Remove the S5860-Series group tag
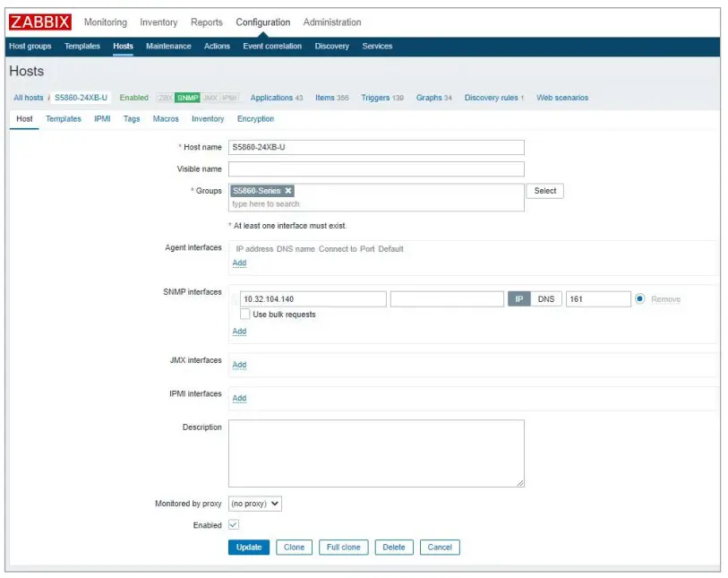The width and height of the screenshot is (728, 578). (x=287, y=191)
